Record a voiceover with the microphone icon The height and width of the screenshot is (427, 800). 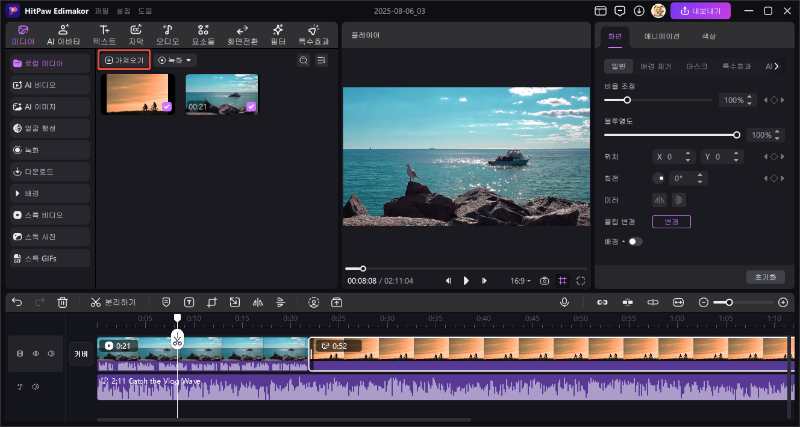click(564, 303)
